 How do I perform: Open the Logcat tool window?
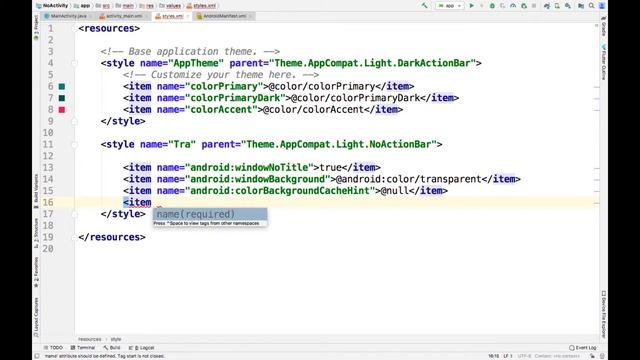(x=142, y=348)
